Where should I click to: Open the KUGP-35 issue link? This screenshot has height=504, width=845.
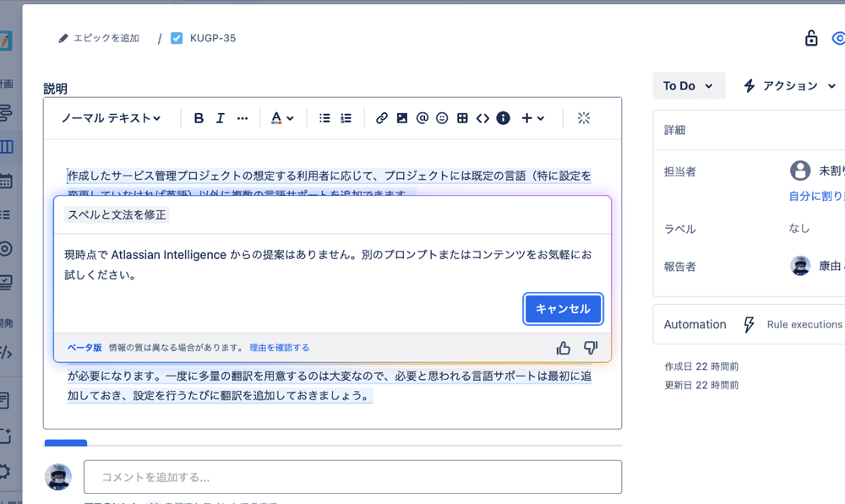213,38
